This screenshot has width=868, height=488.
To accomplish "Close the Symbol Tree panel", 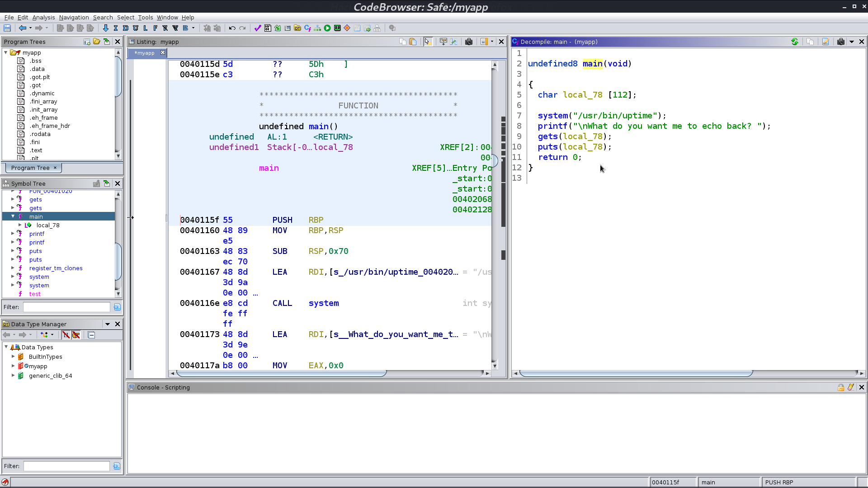I will point(118,183).
